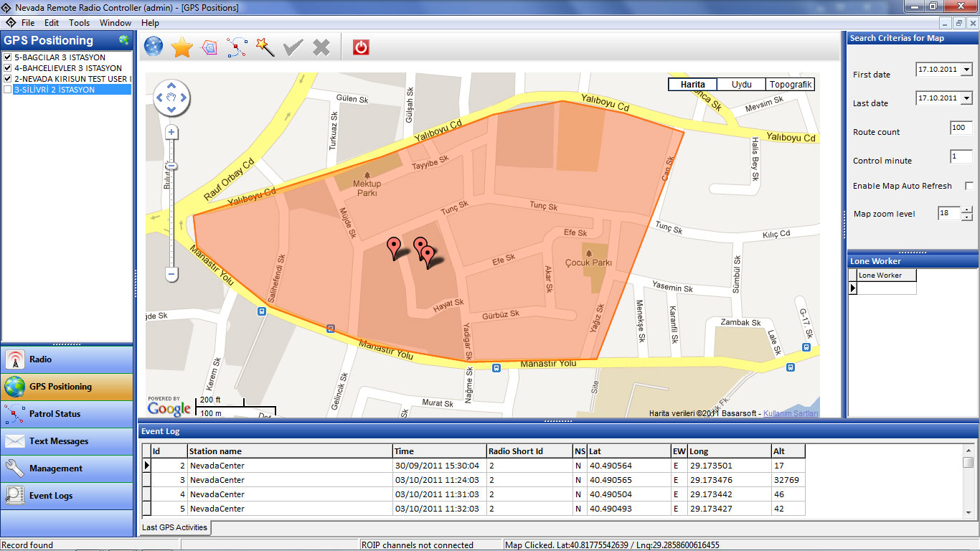Increase Map zoom level with up arrow
Image resolution: width=980 pixels, height=551 pixels.
966,210
